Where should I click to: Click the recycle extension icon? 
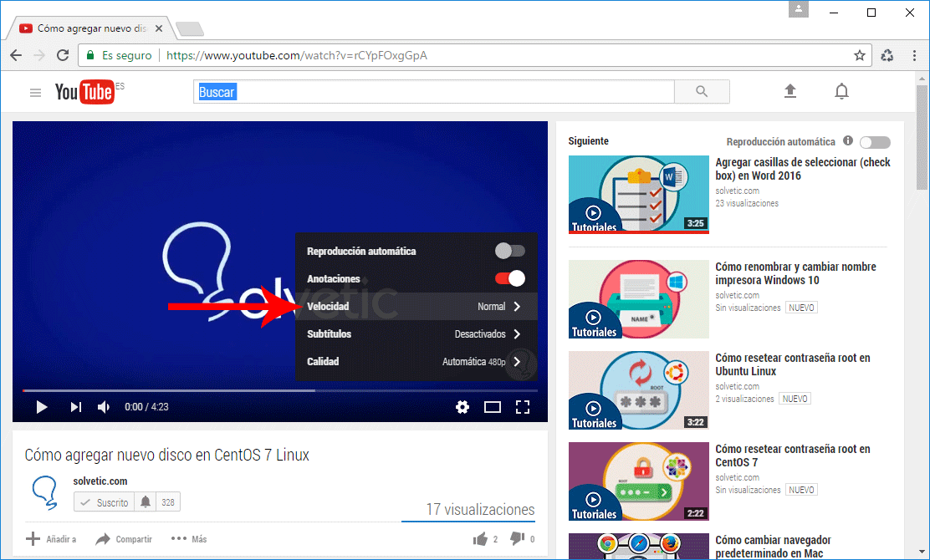[887, 55]
